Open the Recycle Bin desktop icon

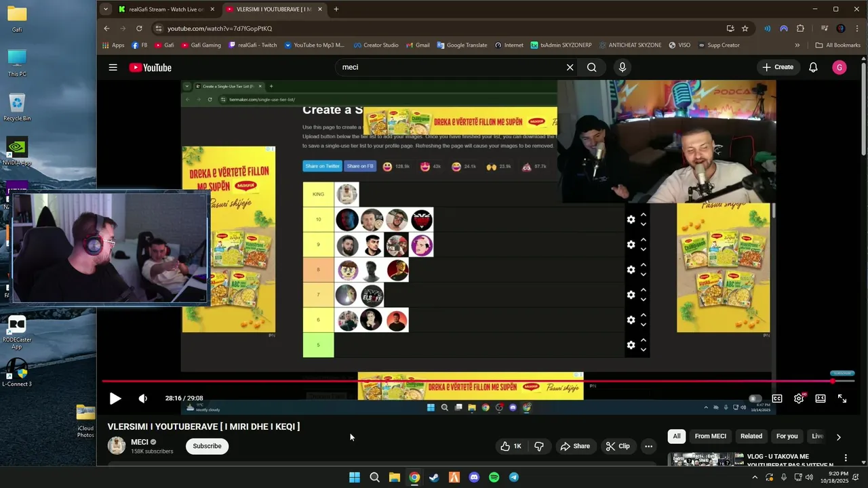[17, 107]
